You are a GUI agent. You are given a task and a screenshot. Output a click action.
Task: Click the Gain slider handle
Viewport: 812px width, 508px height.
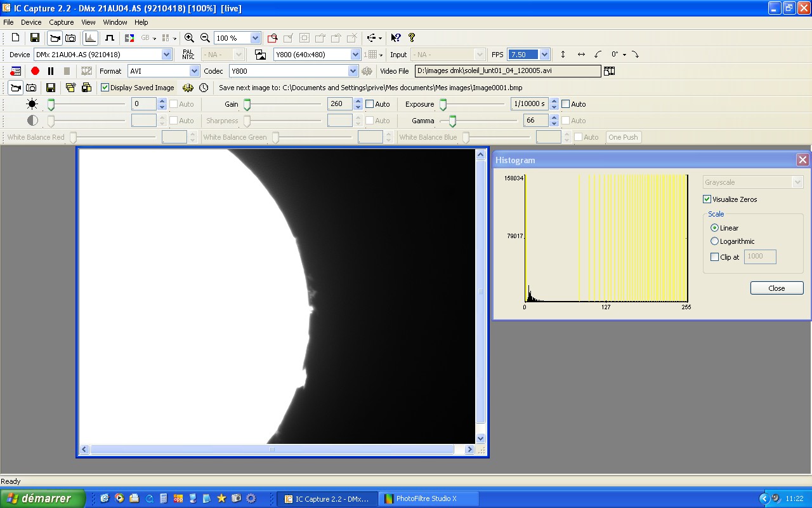pyautogui.click(x=247, y=104)
